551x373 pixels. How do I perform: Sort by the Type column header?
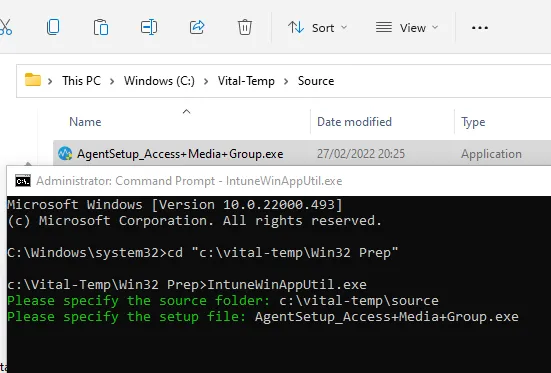pos(473,122)
